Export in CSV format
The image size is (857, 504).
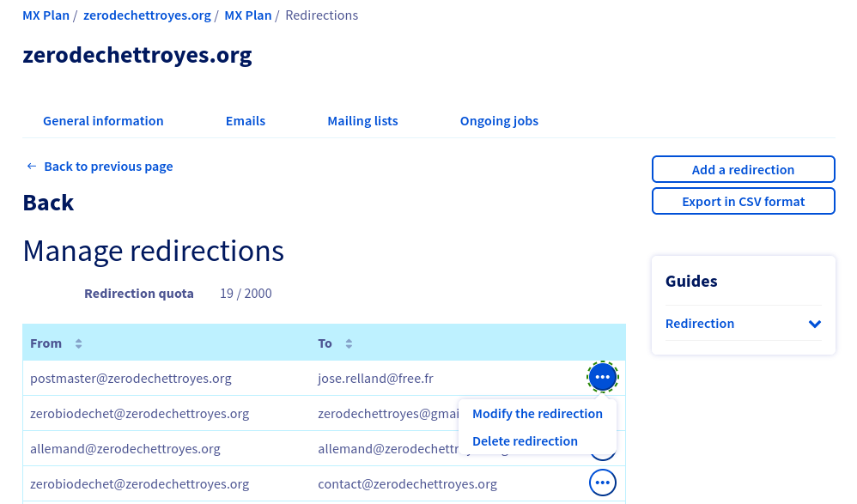pyautogui.click(x=744, y=201)
